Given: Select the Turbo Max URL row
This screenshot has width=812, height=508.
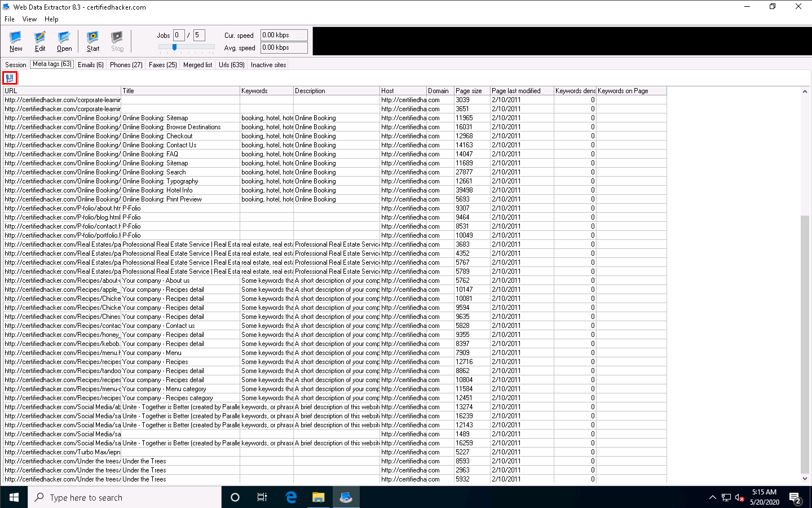Looking at the screenshot, I should (62, 452).
